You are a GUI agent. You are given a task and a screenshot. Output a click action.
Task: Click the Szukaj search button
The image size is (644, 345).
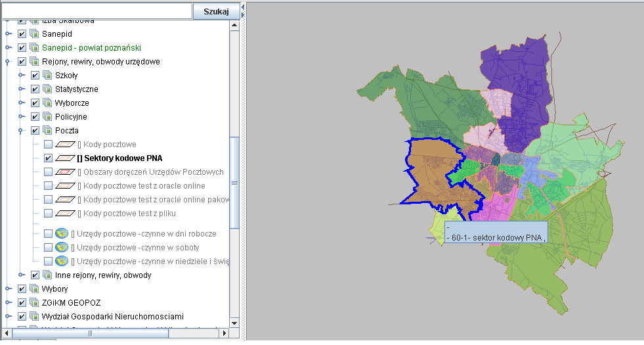pyautogui.click(x=216, y=11)
